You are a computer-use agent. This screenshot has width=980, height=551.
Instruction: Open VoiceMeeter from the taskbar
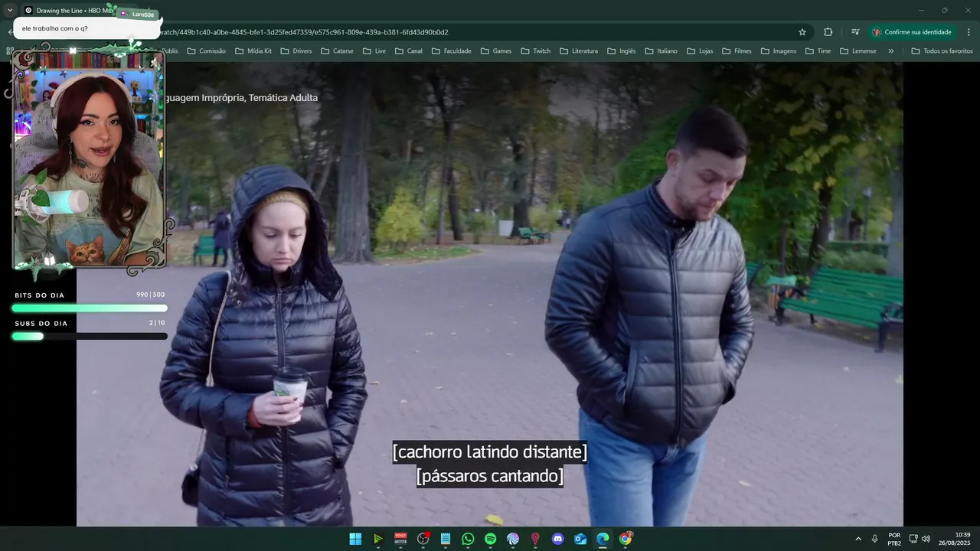400,539
